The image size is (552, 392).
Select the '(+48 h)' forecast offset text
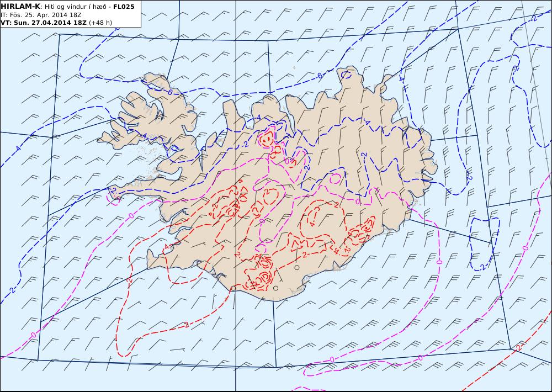coord(100,23)
